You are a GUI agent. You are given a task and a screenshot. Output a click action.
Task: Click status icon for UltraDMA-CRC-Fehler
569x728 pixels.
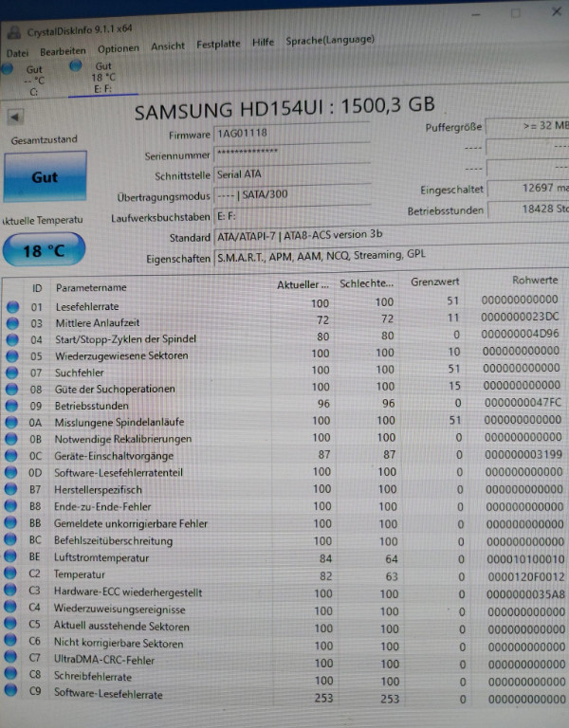10,657
